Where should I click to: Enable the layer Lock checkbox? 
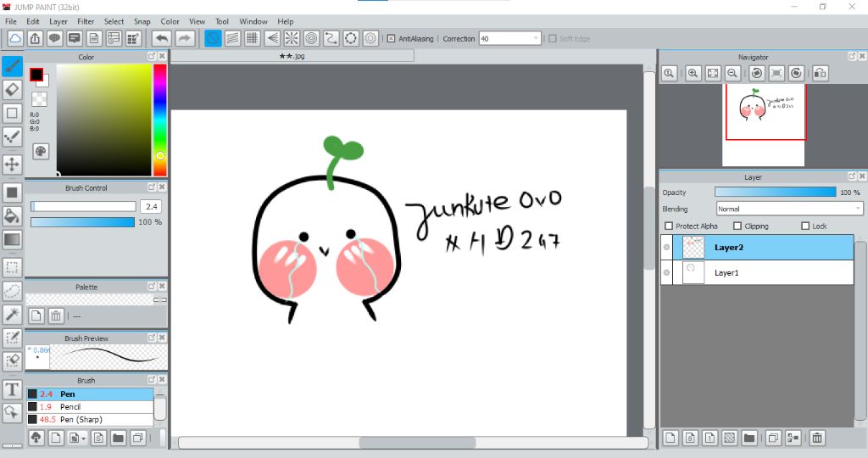[805, 226]
